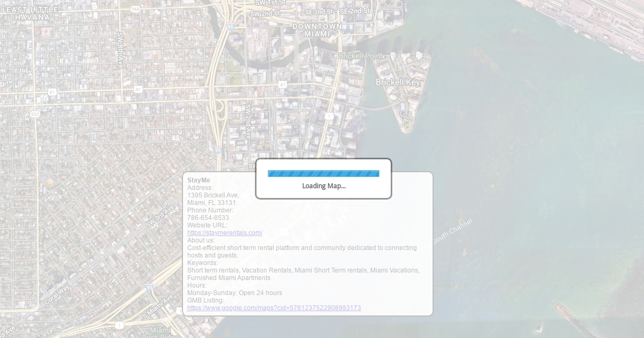
Task: Click the SW 3rd Ave street label
Action: pos(160,216)
